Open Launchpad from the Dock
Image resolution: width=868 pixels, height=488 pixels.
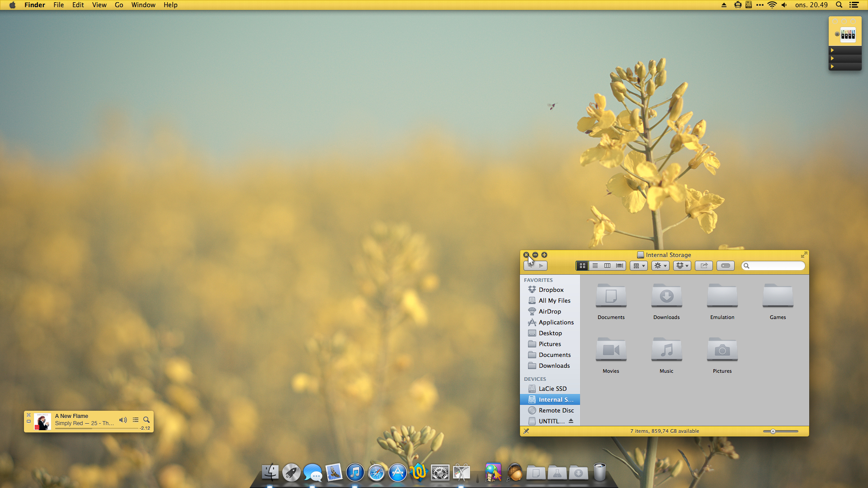point(291,473)
